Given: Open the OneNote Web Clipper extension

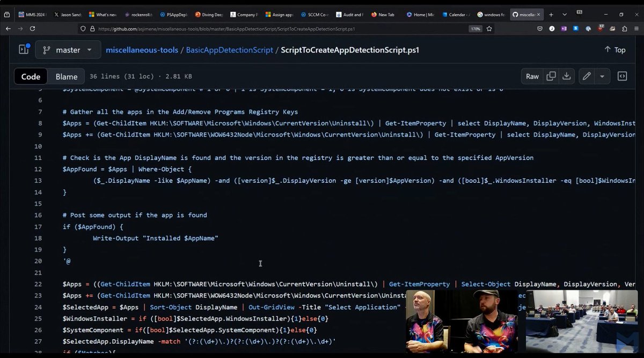Looking at the screenshot, I should point(563,28).
